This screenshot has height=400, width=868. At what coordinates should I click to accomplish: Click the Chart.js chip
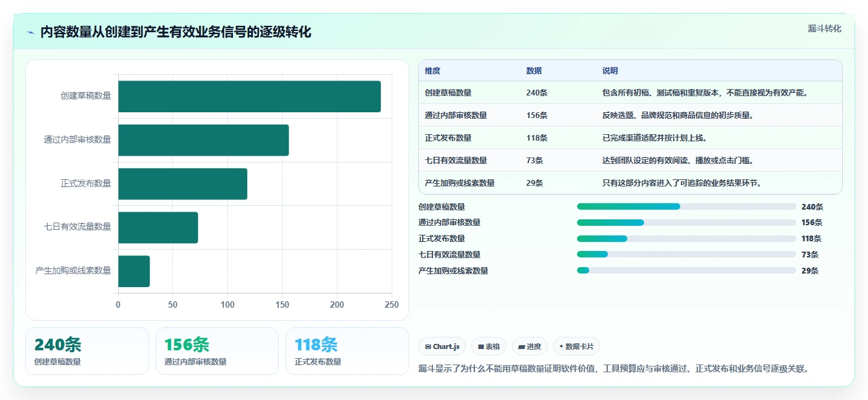coord(442,346)
